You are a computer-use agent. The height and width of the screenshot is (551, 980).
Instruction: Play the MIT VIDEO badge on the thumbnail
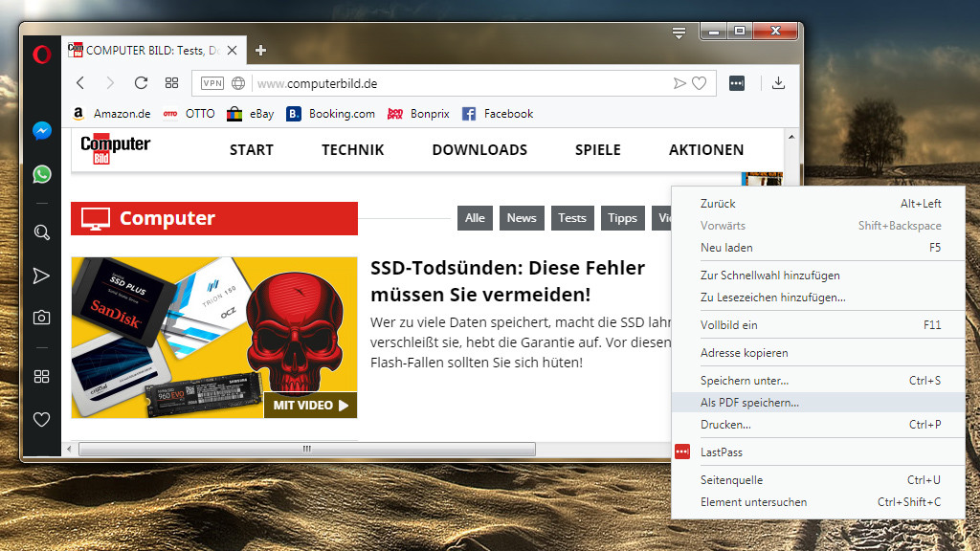point(311,406)
